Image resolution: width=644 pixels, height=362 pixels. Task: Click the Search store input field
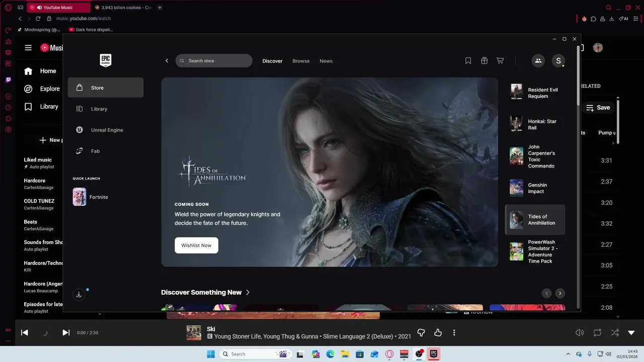pyautogui.click(x=214, y=61)
